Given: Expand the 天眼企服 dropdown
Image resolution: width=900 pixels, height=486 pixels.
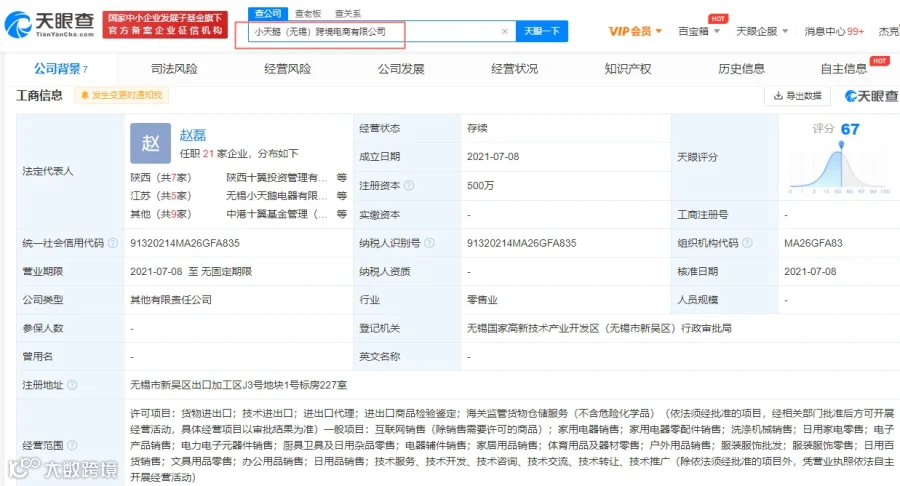Looking at the screenshot, I should click(x=762, y=31).
